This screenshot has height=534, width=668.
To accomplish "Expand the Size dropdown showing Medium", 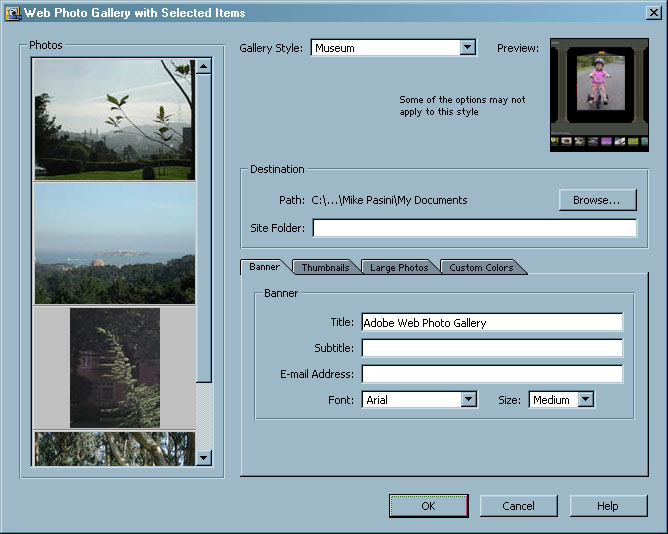I will point(586,400).
